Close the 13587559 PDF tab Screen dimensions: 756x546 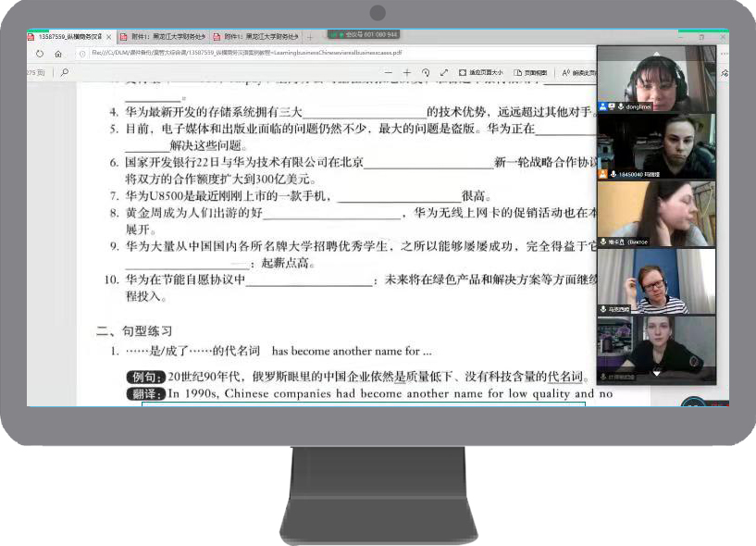pos(109,37)
